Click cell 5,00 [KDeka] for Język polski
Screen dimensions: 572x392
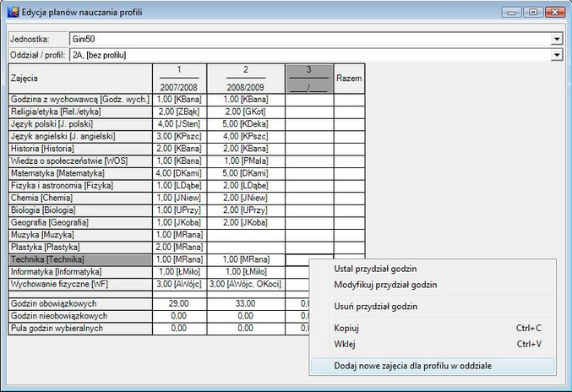(246, 124)
